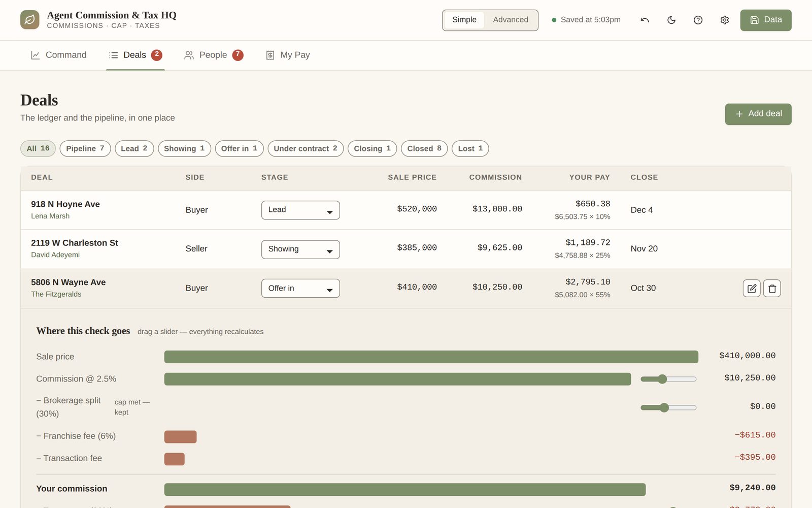Adjust the Commission @ 2.5% slider

(668, 379)
